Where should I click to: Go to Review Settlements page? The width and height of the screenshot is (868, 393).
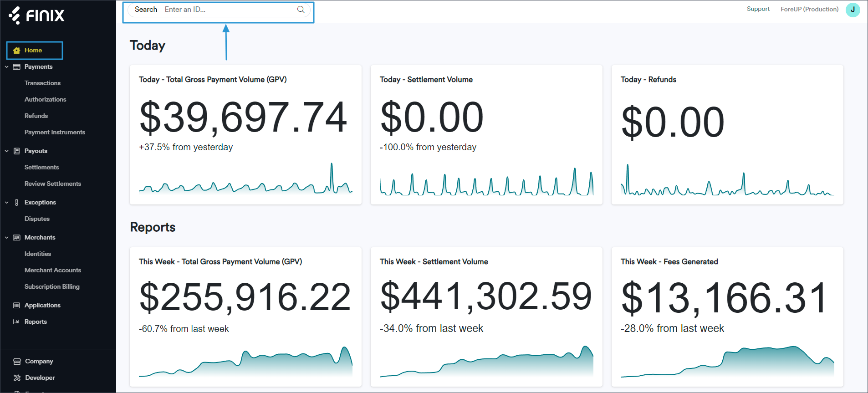[x=53, y=184]
